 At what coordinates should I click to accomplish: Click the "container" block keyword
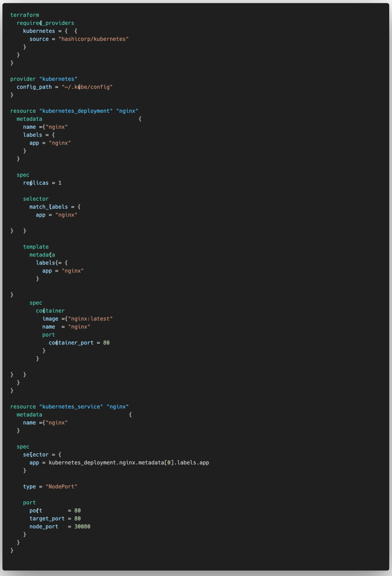click(x=50, y=311)
